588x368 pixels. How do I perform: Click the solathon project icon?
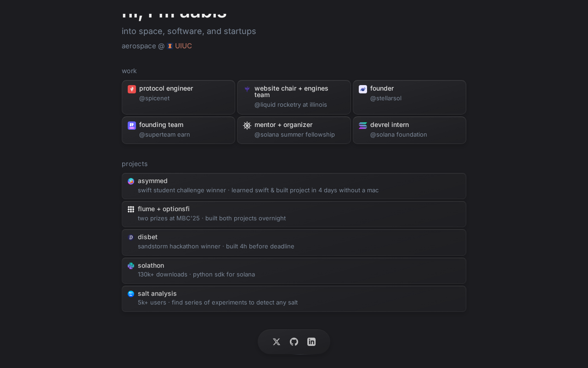pos(131,266)
